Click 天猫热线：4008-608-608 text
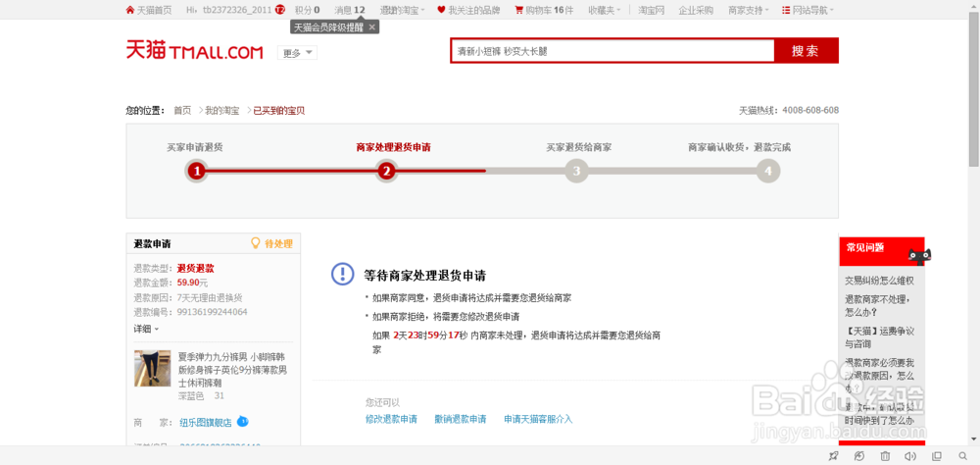 (x=789, y=111)
